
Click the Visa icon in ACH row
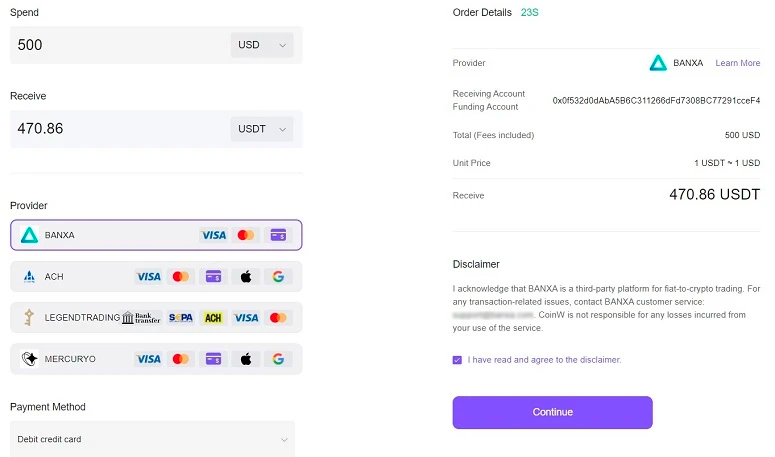pos(148,276)
